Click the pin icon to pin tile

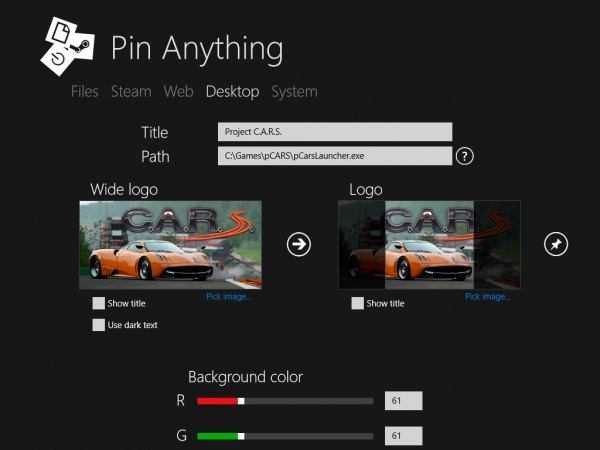(x=556, y=244)
